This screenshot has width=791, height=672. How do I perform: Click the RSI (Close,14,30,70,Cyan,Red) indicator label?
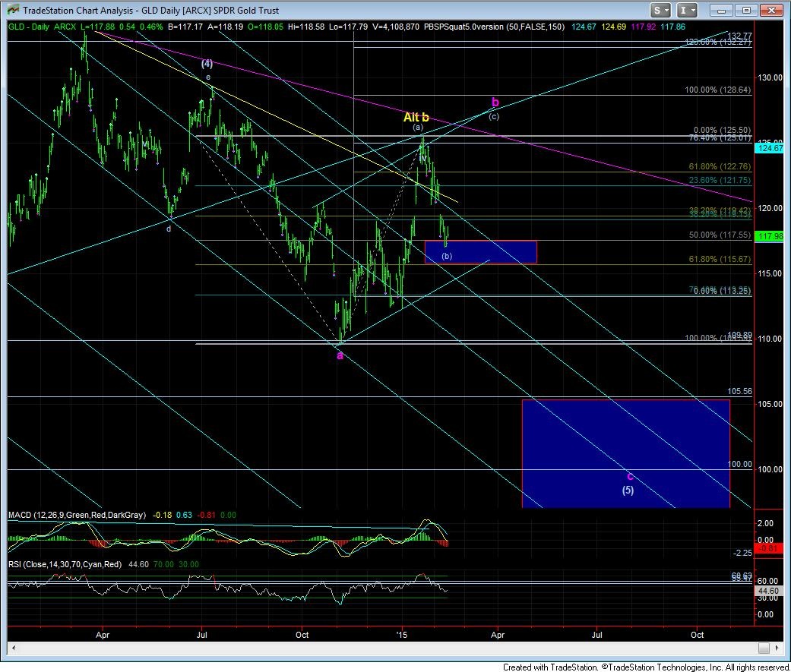pyautogui.click(x=65, y=565)
